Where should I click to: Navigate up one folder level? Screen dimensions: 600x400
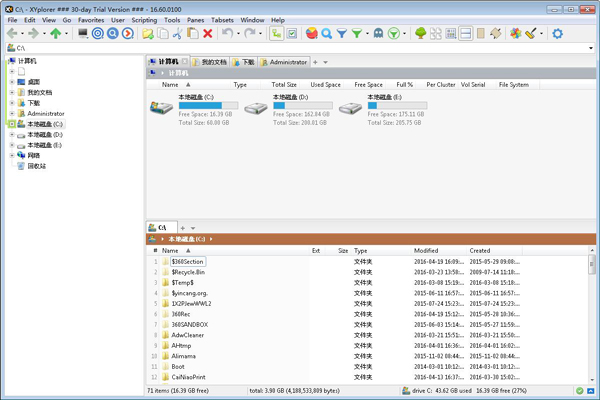pyautogui.click(x=56, y=34)
